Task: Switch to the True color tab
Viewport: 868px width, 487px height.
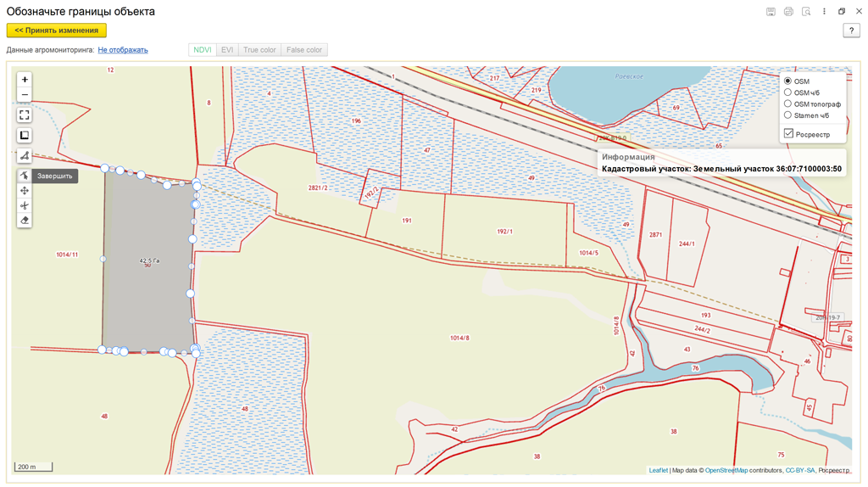Action: coord(259,50)
